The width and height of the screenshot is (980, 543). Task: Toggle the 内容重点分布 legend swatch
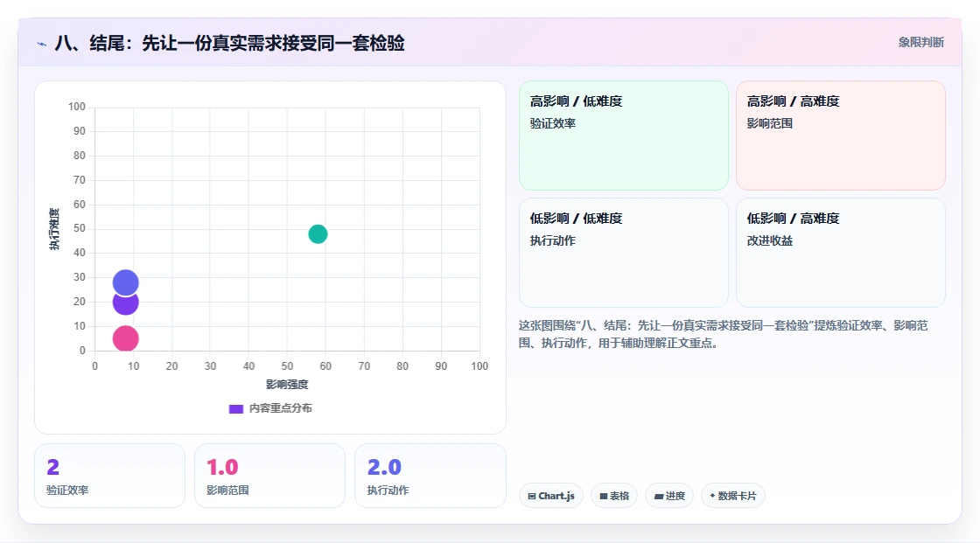pyautogui.click(x=235, y=408)
